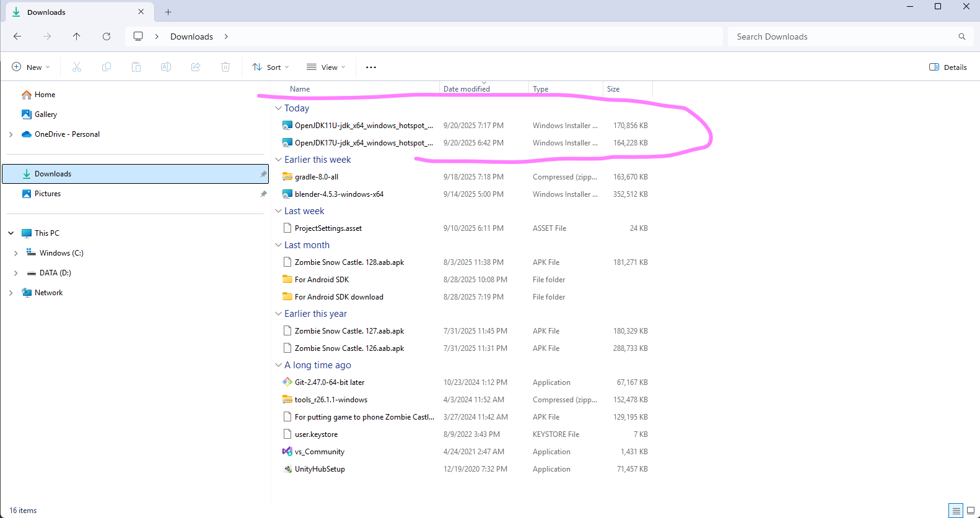The height and width of the screenshot is (518, 980).
Task: Collapse the A long time ago group
Action: coord(278,365)
